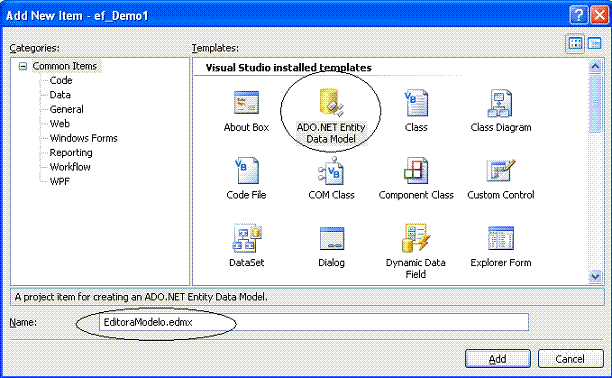Switch templates to large icons view
The image size is (612, 378).
tap(575, 43)
